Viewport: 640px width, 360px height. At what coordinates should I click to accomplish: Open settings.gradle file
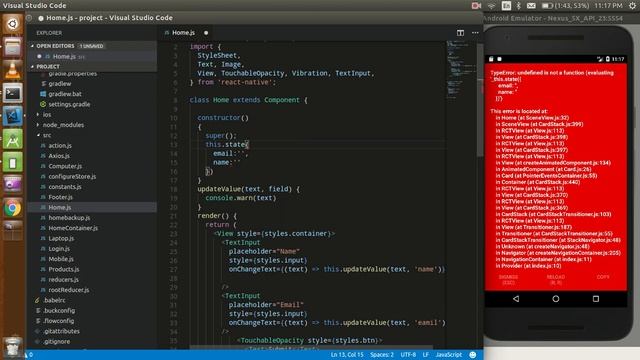coord(69,104)
